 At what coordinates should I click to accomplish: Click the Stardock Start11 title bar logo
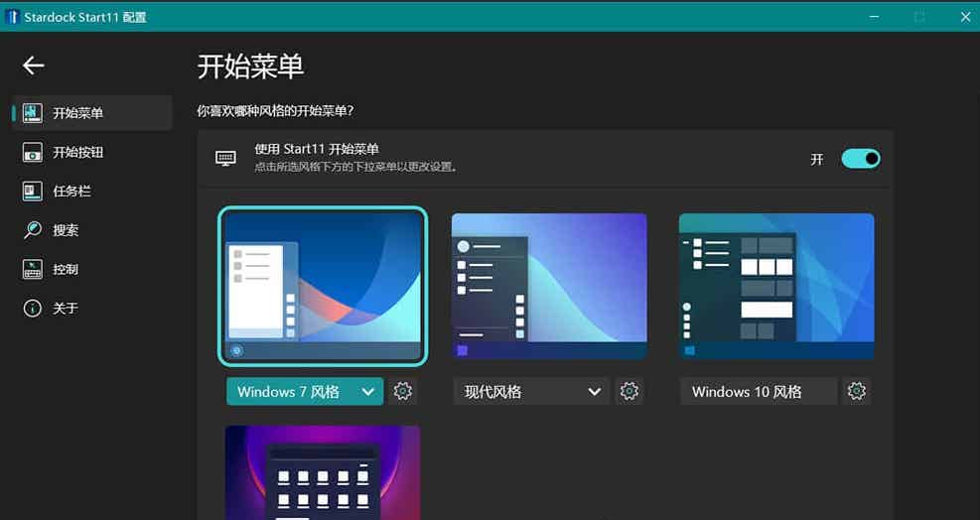click(11, 17)
